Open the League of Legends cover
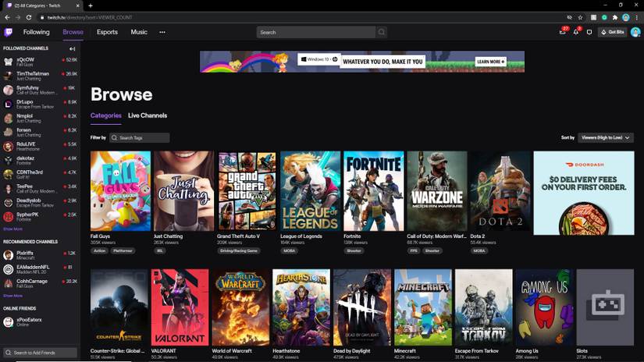Viewport: 644px width, 362px height. pyautogui.click(x=311, y=191)
